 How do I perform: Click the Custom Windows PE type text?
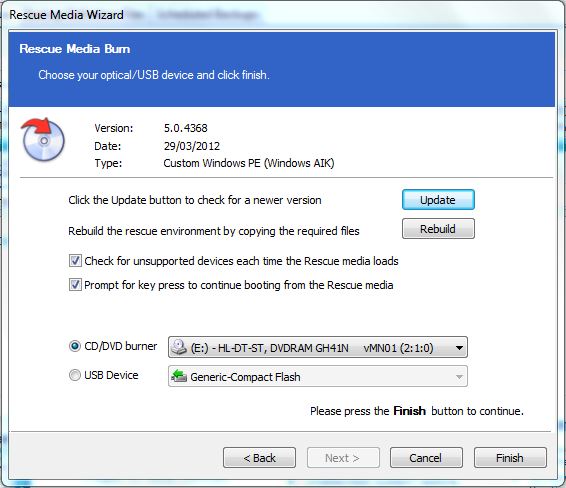249,163
